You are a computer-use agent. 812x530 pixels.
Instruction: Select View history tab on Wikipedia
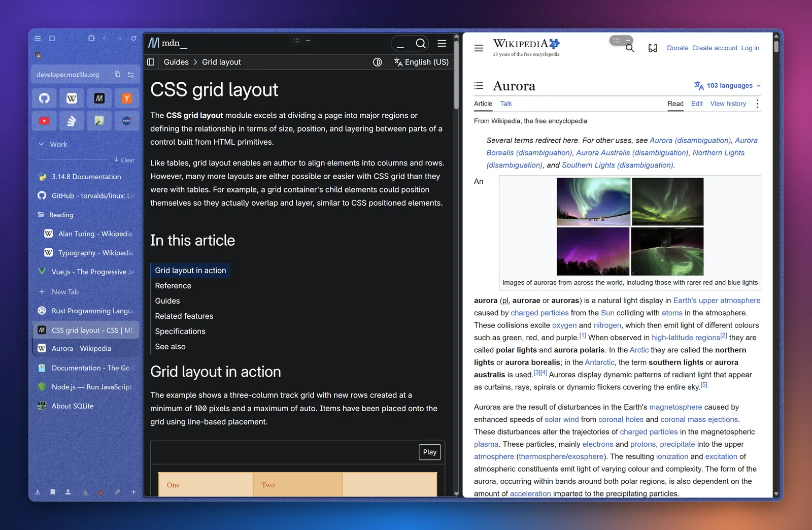[728, 104]
